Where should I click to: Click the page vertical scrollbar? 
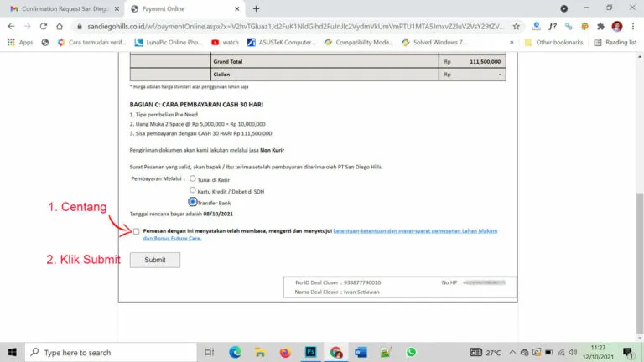coord(639,251)
